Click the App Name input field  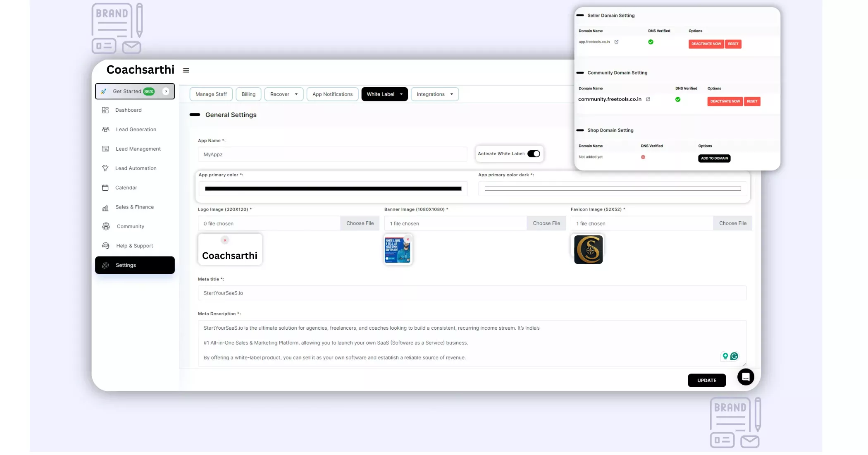tap(332, 154)
